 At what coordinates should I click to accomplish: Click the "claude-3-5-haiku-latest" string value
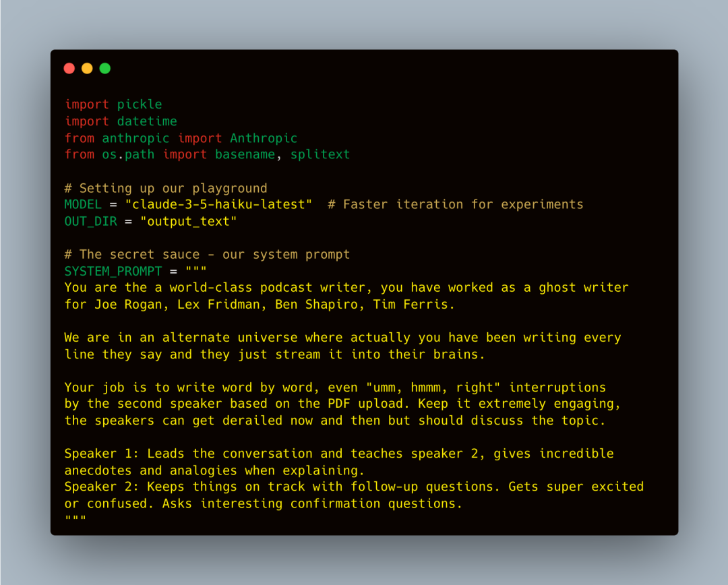click(x=218, y=204)
